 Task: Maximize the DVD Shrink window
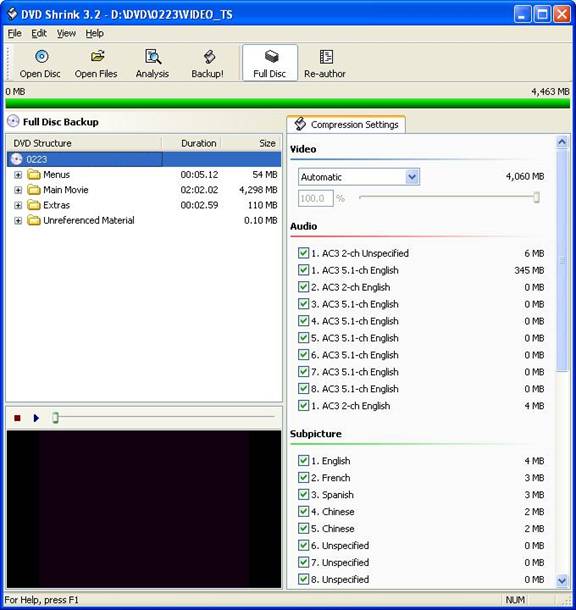[x=542, y=14]
